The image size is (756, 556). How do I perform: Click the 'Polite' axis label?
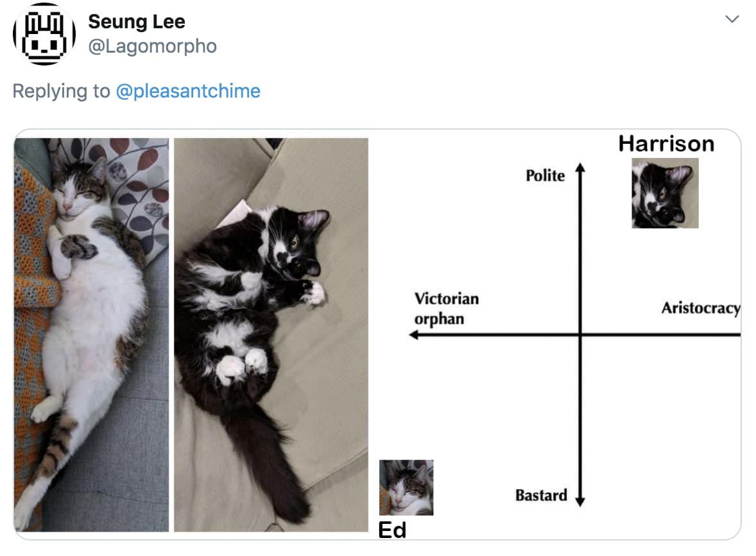pyautogui.click(x=545, y=176)
